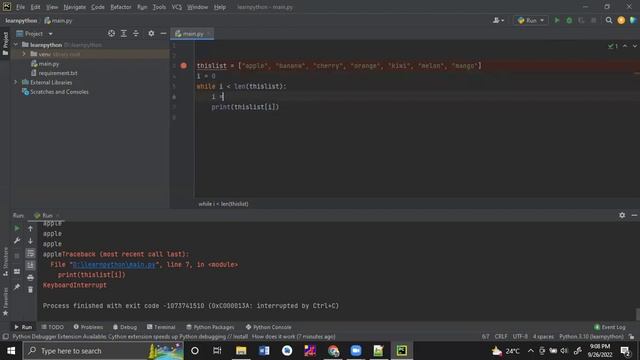Click the locate file target icon in Project panel
Viewport: 640px width, 360px height.
coord(111,33)
